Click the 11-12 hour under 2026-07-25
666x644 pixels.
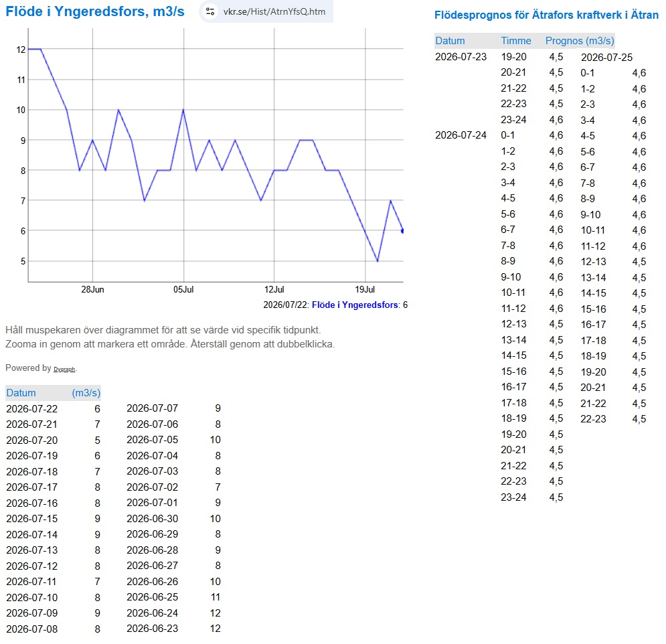(593, 246)
